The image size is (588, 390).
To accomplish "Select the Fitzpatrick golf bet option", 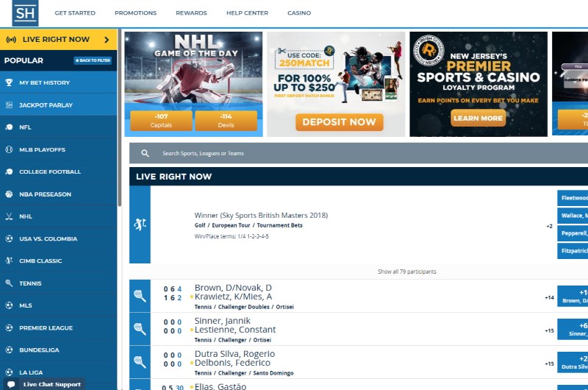I will point(573,251).
